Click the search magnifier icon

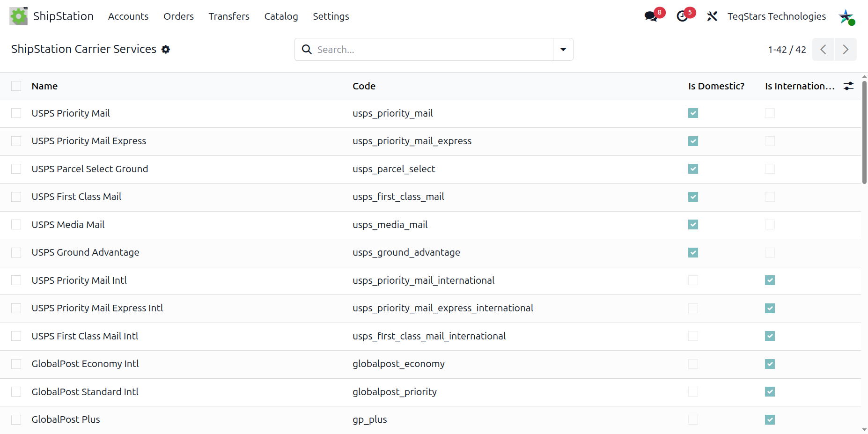[307, 49]
